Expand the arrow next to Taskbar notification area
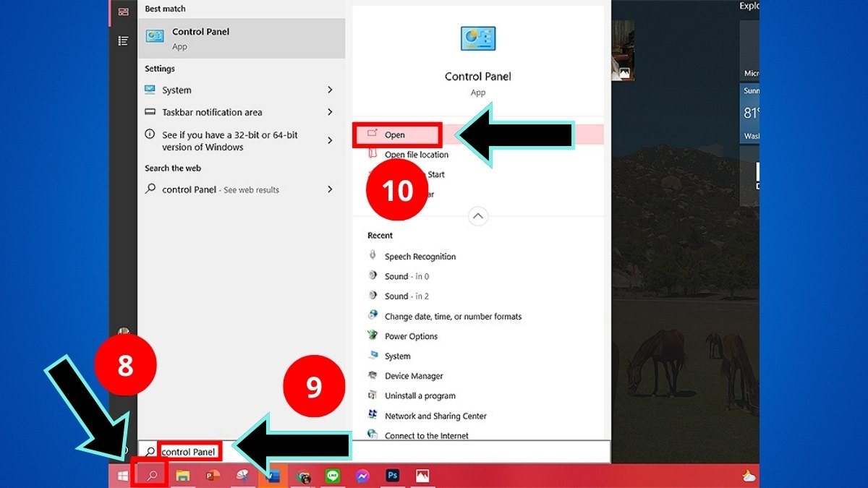The width and height of the screenshot is (868, 488). (330, 112)
